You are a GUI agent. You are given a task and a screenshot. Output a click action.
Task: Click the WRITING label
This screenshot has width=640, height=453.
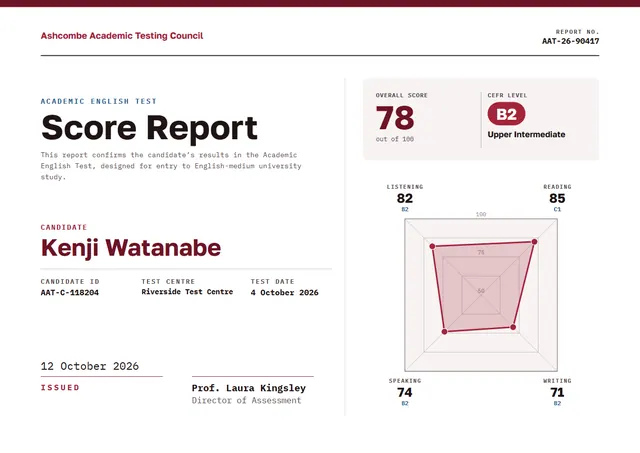point(557,381)
